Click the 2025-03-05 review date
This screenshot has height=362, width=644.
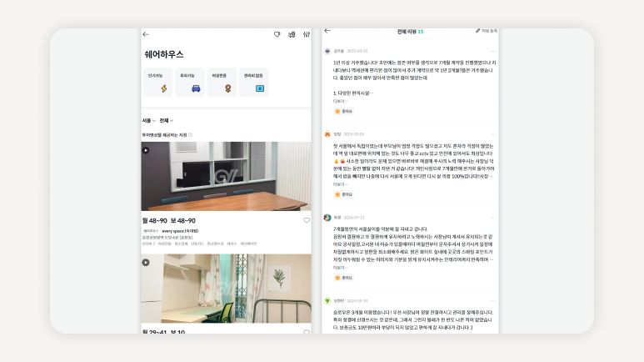pos(354,134)
